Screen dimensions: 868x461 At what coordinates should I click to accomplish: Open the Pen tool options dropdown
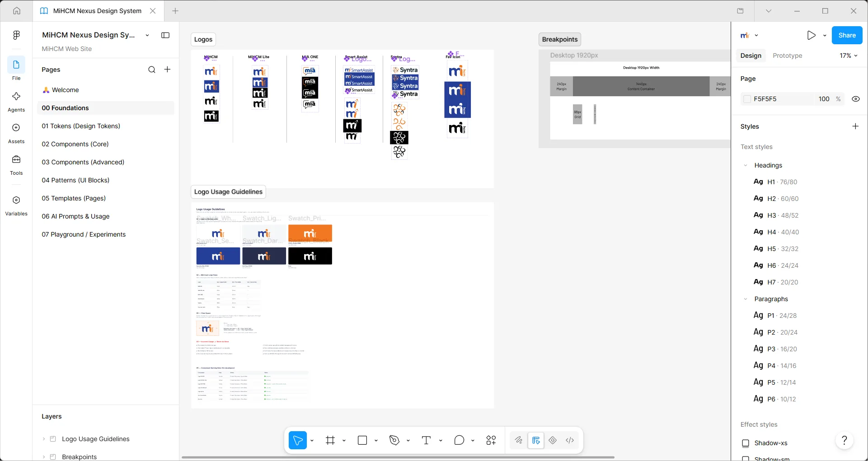click(x=408, y=441)
